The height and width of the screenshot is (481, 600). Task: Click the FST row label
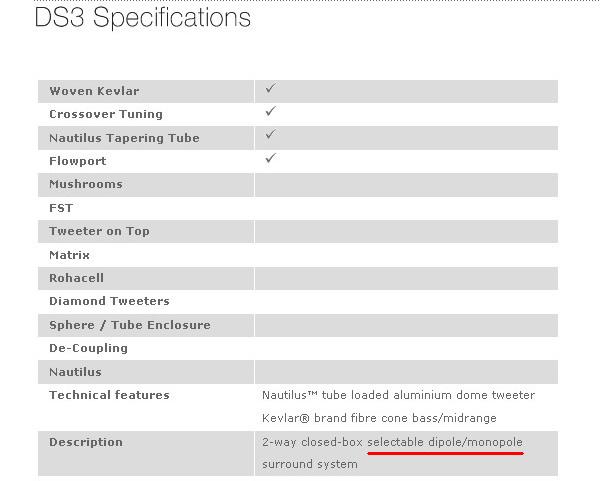tap(61, 208)
